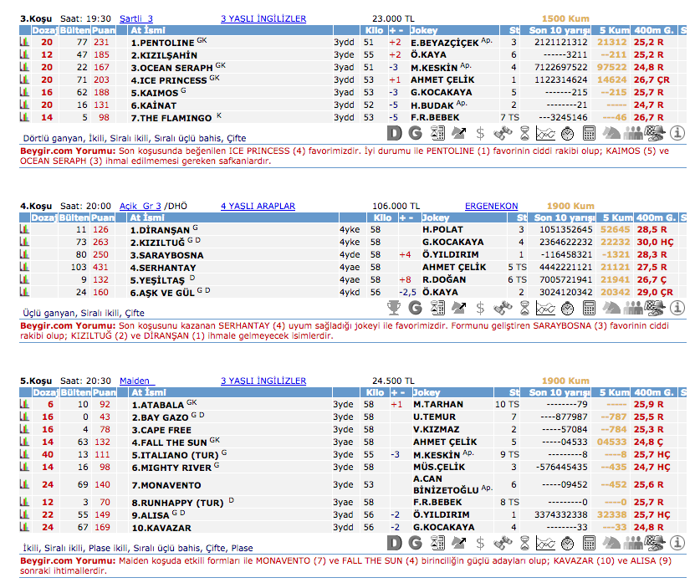Screen dimensions: 700x588
Task: Open the info icon in race 3 toolbar
Action: click(677, 132)
